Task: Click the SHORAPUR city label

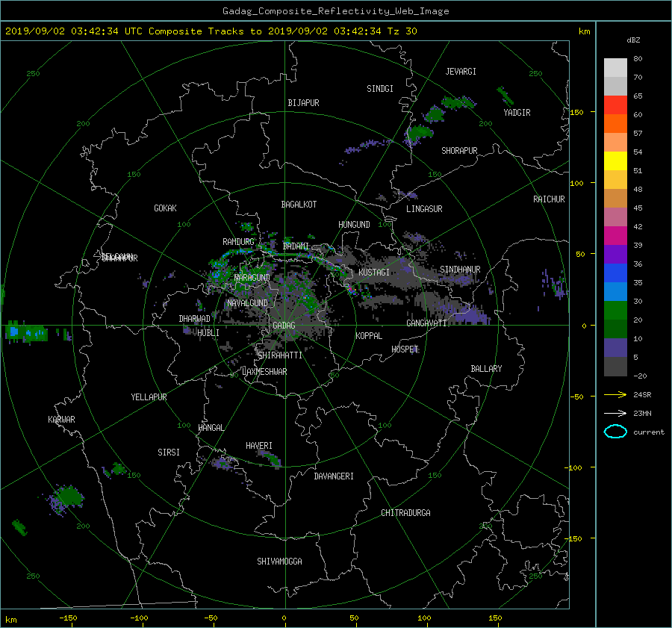Action: [x=459, y=151]
